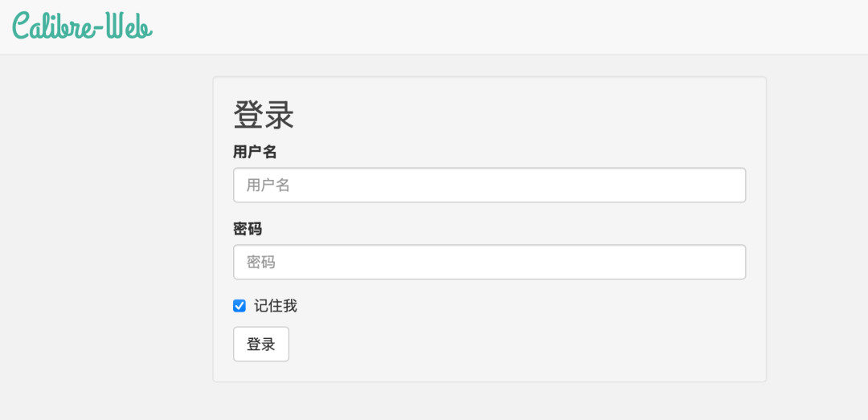Click the "Web" part of the logo

click(129, 26)
